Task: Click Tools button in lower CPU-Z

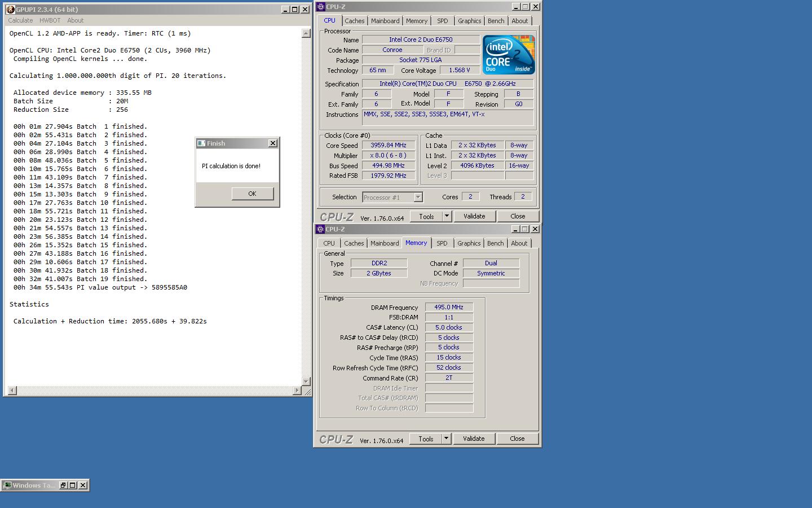Action: pos(426,439)
